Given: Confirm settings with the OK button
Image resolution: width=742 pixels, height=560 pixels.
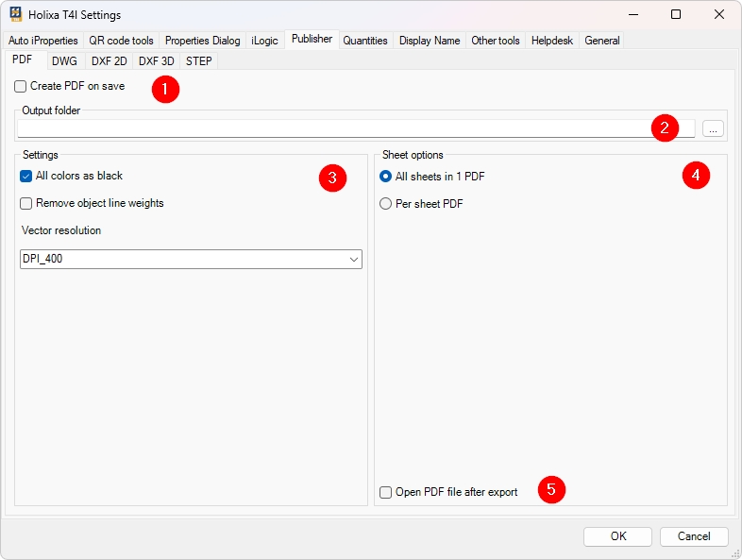Looking at the screenshot, I should (x=617, y=536).
